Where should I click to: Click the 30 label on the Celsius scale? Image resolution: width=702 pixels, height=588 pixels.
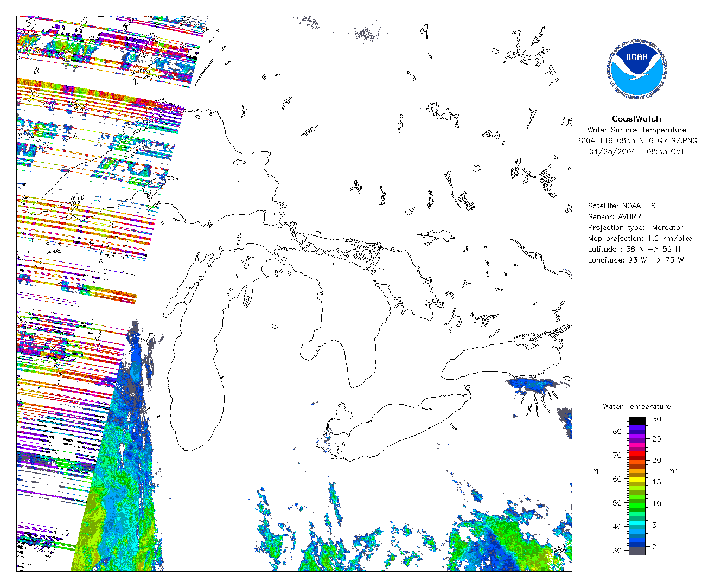tap(656, 419)
